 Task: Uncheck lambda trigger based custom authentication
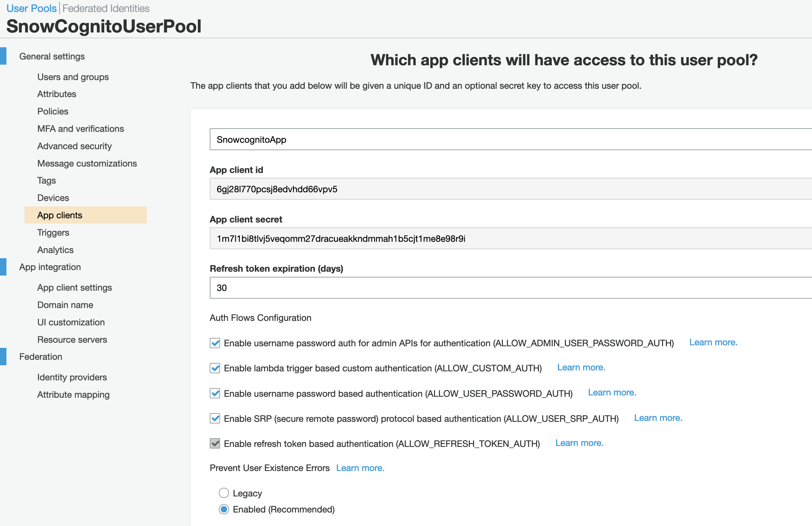click(x=215, y=368)
